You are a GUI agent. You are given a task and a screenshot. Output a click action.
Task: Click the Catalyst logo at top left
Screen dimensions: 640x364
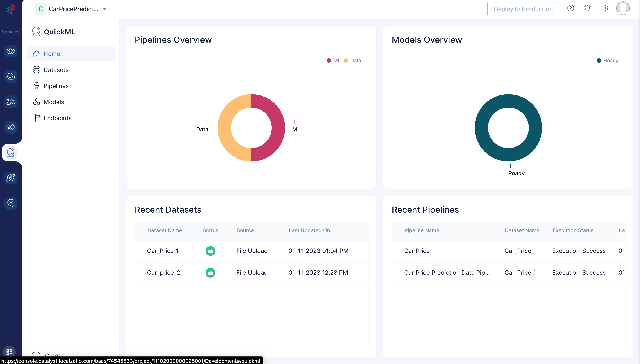point(11,9)
